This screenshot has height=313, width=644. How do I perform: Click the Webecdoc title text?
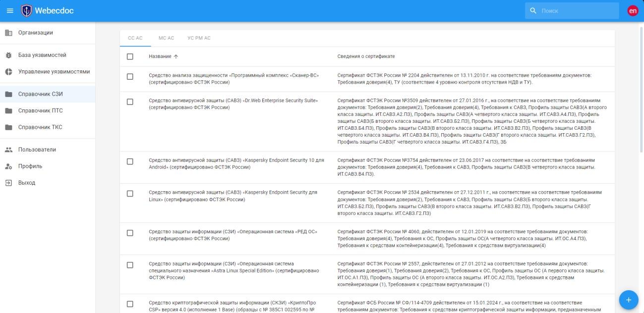coord(54,10)
